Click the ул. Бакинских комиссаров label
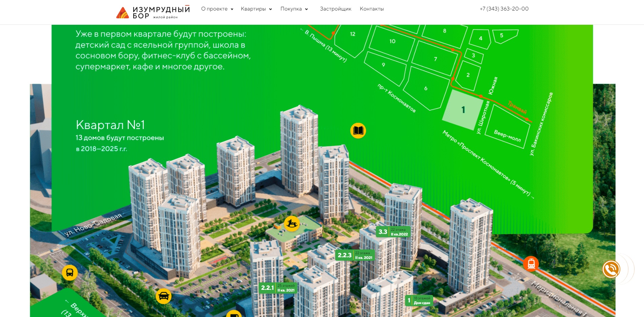This screenshot has width=644, height=317. pos(541,124)
